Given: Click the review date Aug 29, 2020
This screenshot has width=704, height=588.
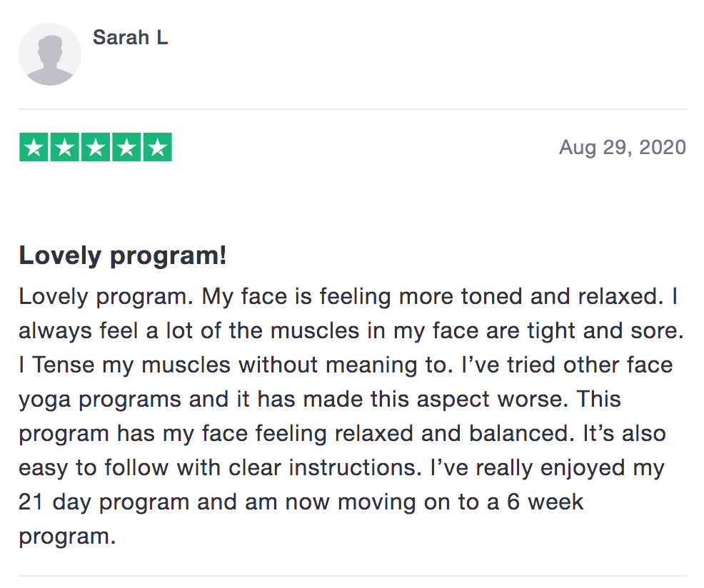Looking at the screenshot, I should pos(623,147).
